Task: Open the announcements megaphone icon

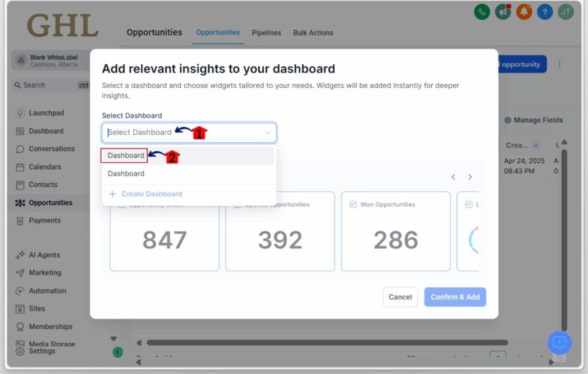Action: click(x=503, y=12)
